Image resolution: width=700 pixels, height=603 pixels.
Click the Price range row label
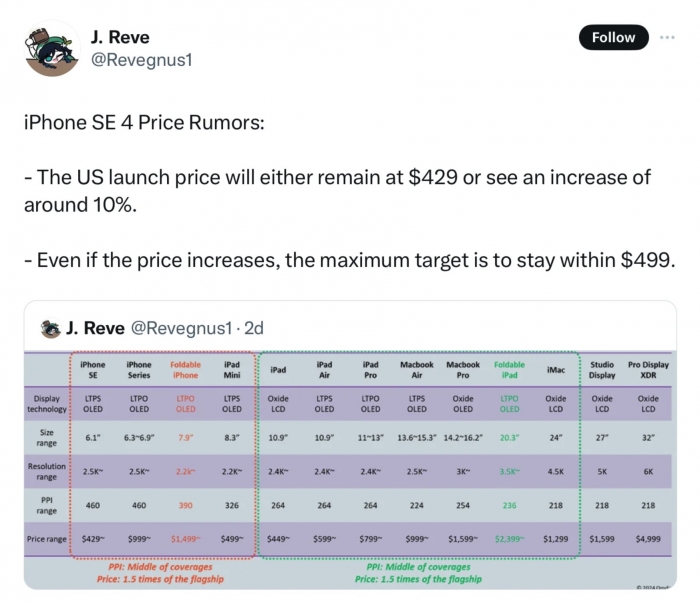[x=46, y=538]
